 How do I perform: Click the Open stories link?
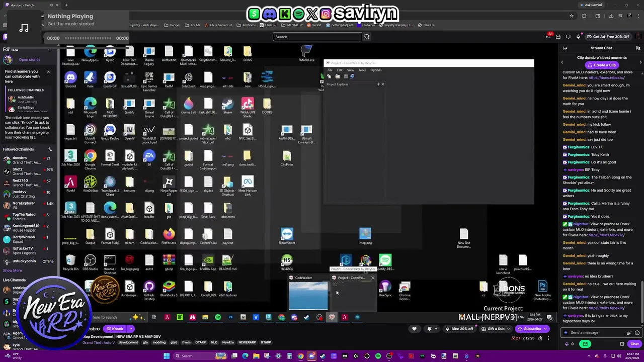29,60
